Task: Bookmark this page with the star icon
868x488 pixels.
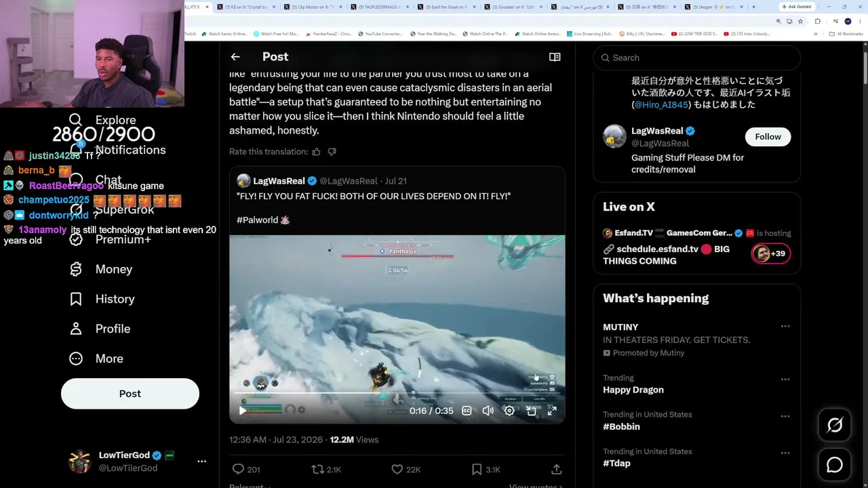Action: (800, 22)
